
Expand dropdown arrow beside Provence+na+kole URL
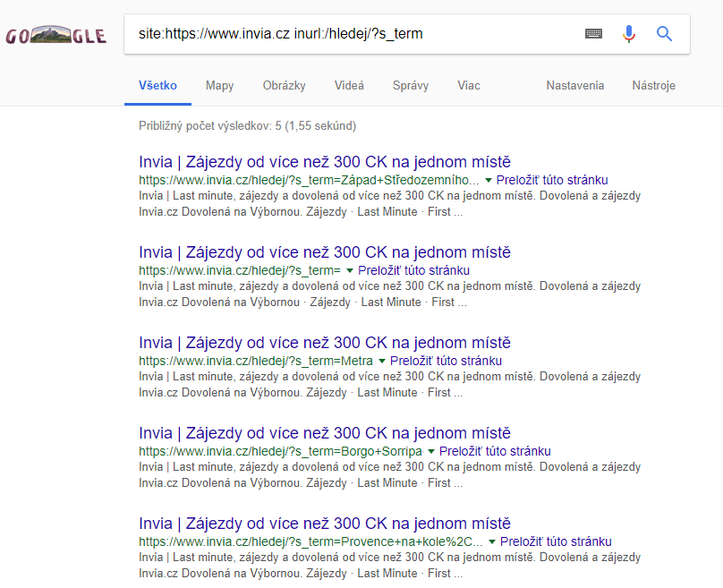[x=492, y=541]
